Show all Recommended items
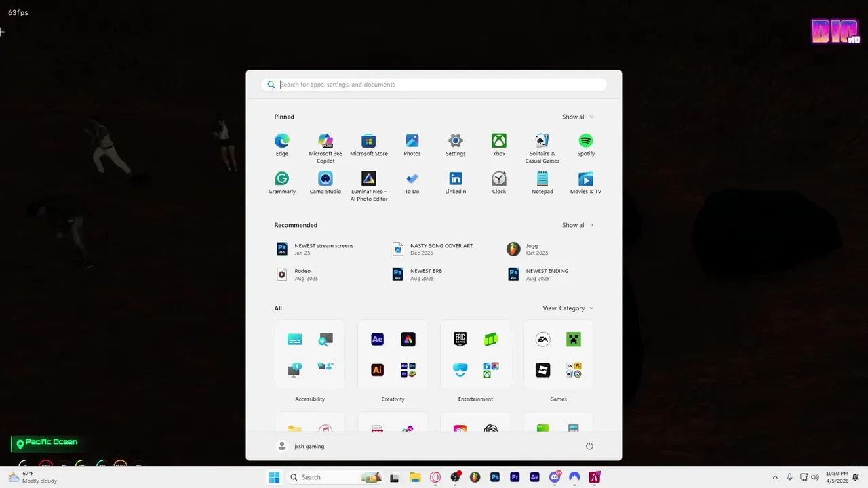This screenshot has height=488, width=868. point(578,225)
